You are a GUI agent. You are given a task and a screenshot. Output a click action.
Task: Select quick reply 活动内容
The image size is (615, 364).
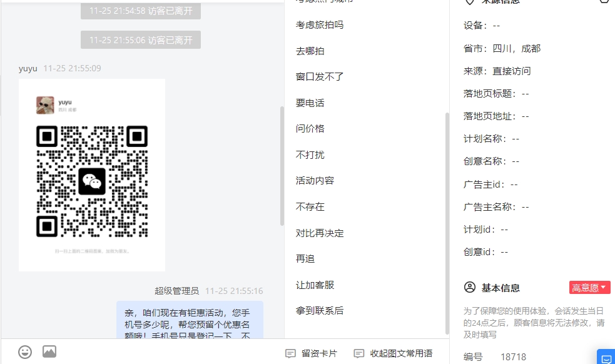pos(315,180)
